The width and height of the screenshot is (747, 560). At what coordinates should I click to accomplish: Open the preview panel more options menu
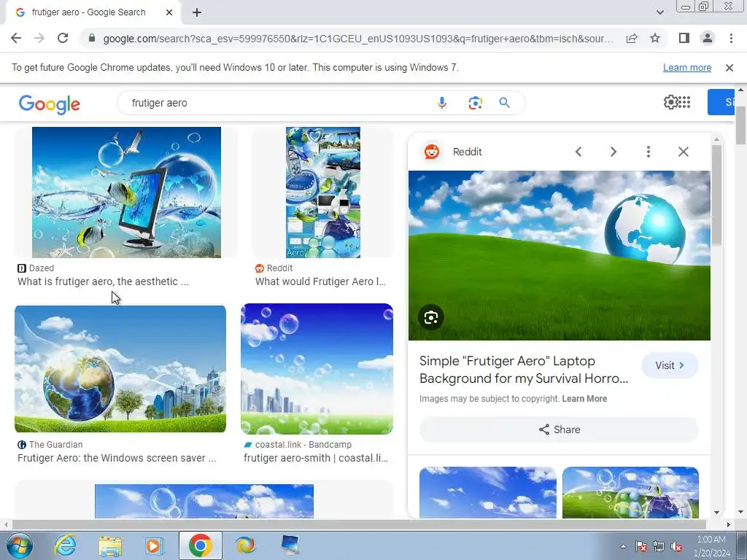648,152
